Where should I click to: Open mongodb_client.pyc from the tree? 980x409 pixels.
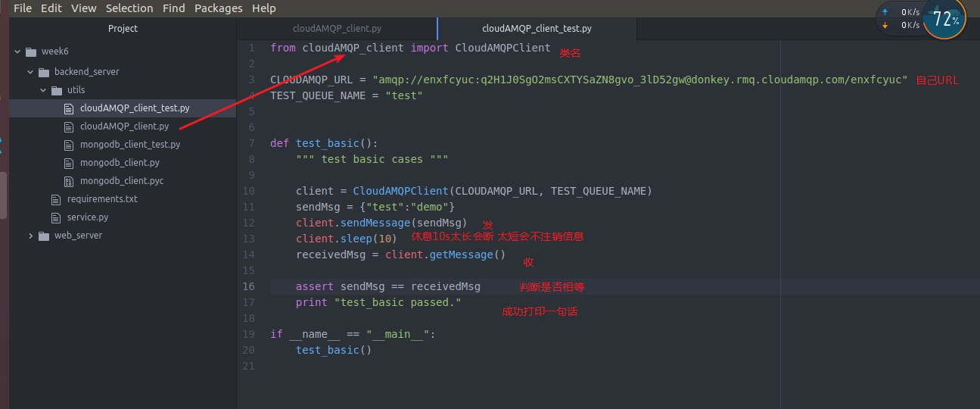point(122,181)
